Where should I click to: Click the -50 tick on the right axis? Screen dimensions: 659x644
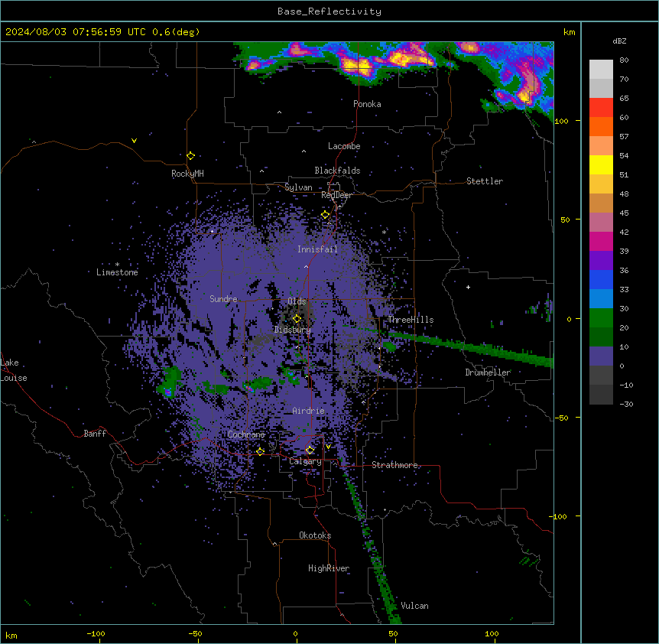[560, 418]
